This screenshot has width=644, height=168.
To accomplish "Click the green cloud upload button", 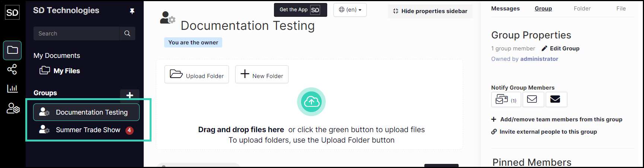I will 311,102.
